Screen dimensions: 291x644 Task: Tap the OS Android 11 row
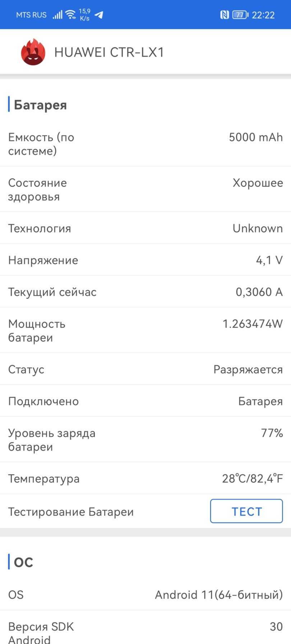pos(145,594)
